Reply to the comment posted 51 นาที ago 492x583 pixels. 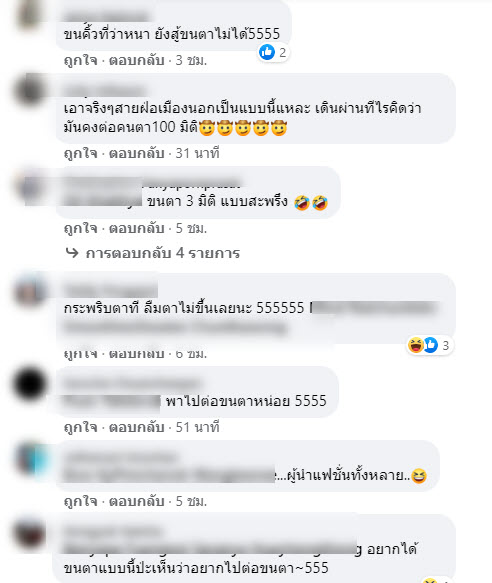point(136,427)
